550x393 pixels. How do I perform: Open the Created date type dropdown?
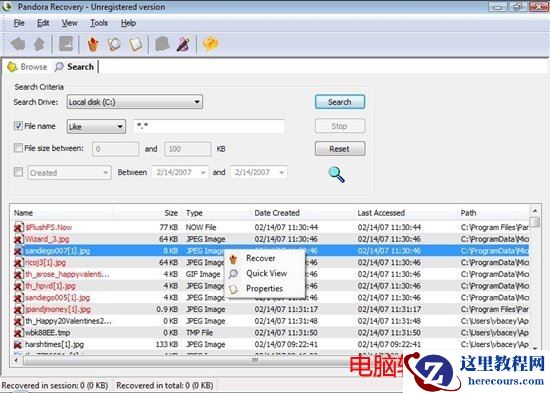(x=69, y=173)
